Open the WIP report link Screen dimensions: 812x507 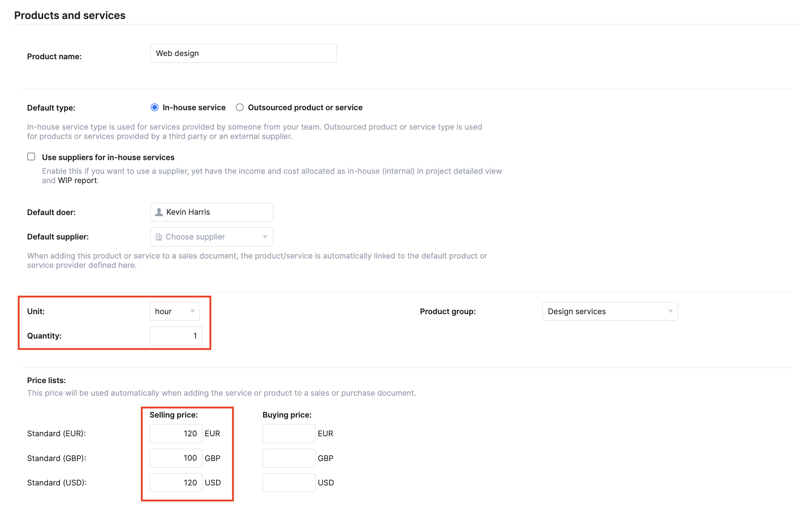78,180
